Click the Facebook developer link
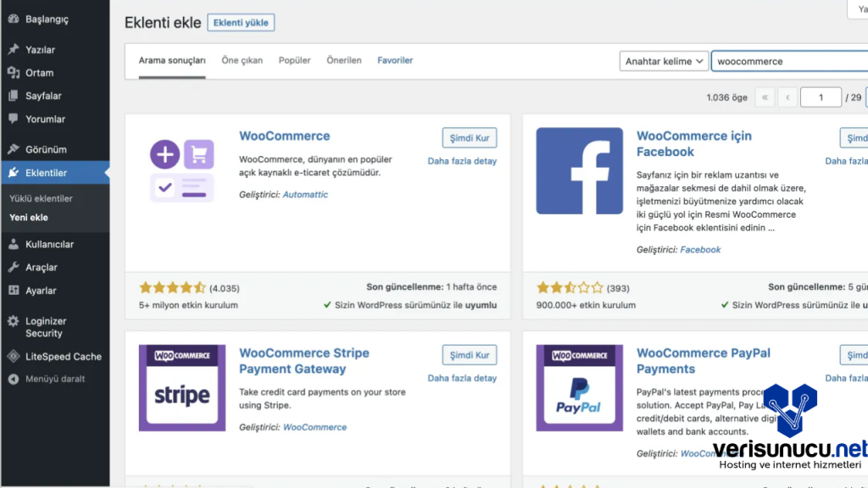 700,250
